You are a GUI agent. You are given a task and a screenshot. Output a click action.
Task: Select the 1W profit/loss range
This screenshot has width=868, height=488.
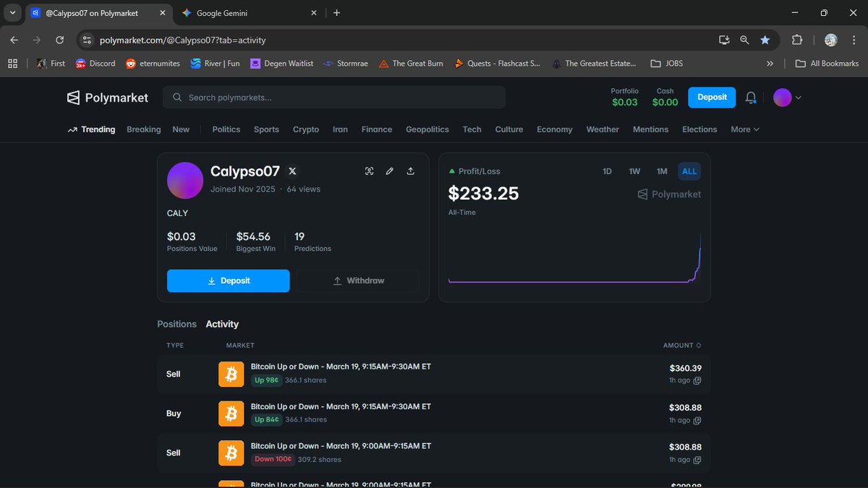634,171
